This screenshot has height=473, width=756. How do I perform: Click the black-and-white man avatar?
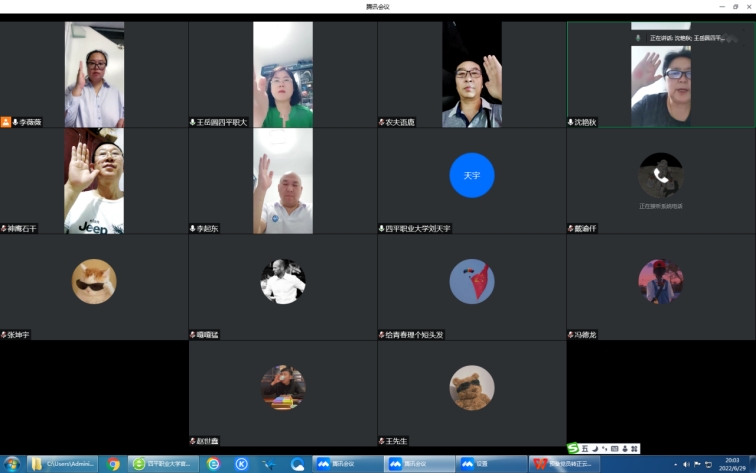[x=283, y=282]
